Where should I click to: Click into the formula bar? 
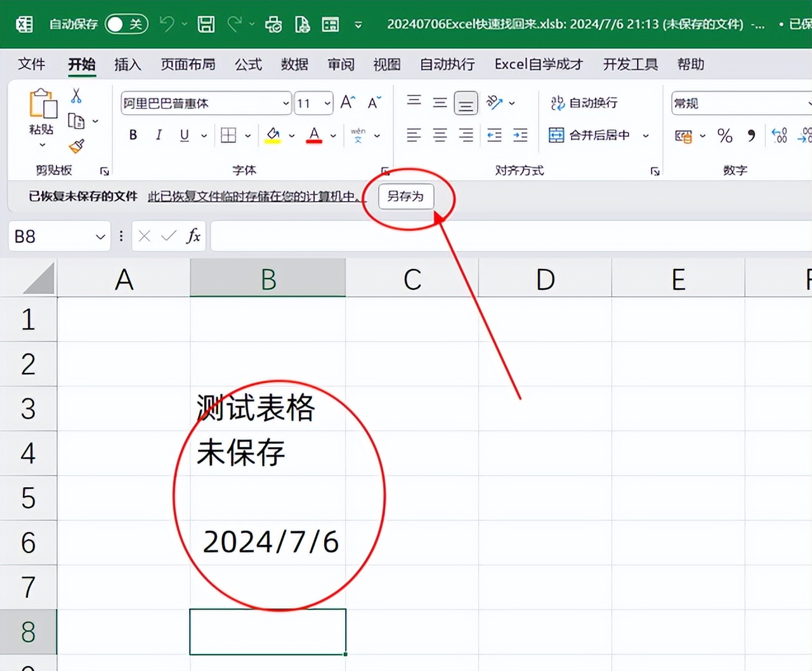tap(511, 237)
